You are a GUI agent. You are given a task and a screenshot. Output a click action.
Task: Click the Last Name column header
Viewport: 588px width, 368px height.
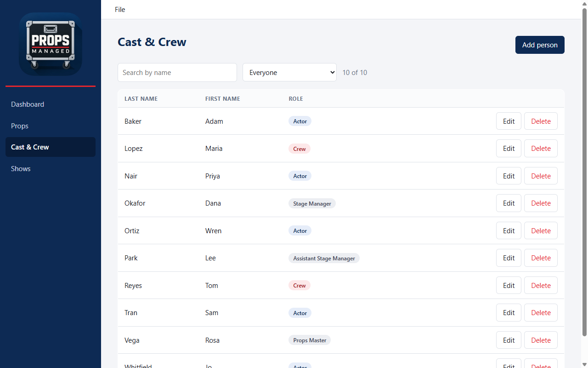(141, 99)
